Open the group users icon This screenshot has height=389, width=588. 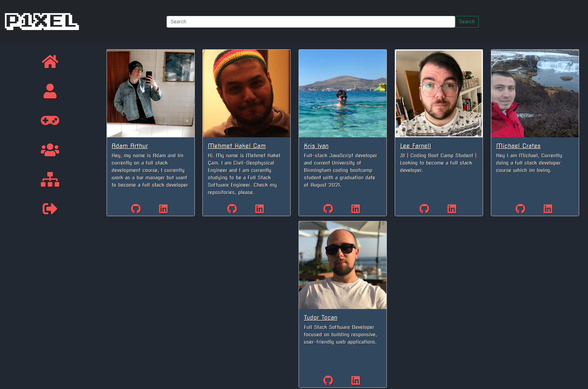coord(50,150)
